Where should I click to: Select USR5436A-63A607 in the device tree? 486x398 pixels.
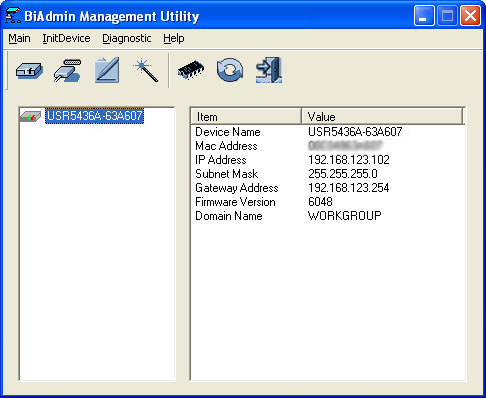click(x=95, y=116)
